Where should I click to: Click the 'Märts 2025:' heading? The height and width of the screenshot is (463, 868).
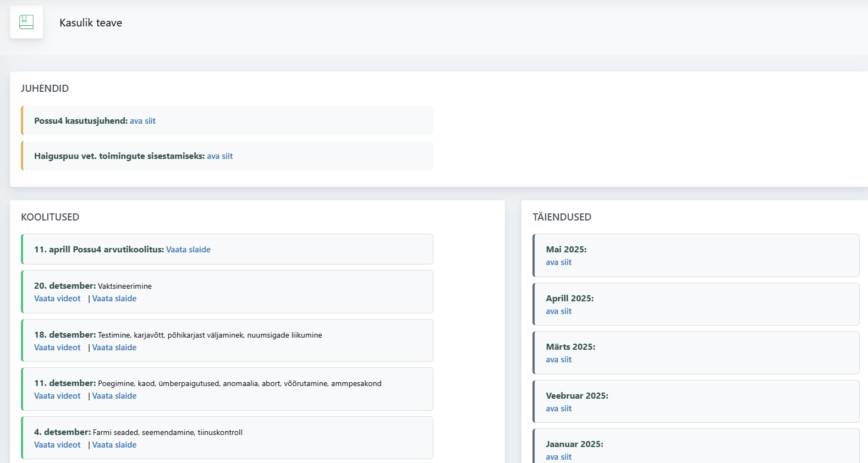[x=570, y=347]
